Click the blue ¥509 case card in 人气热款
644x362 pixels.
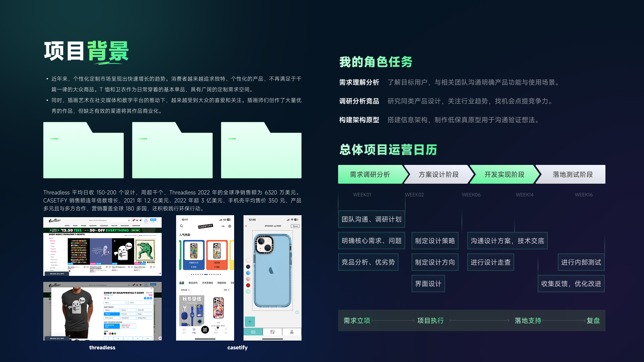[194, 255]
